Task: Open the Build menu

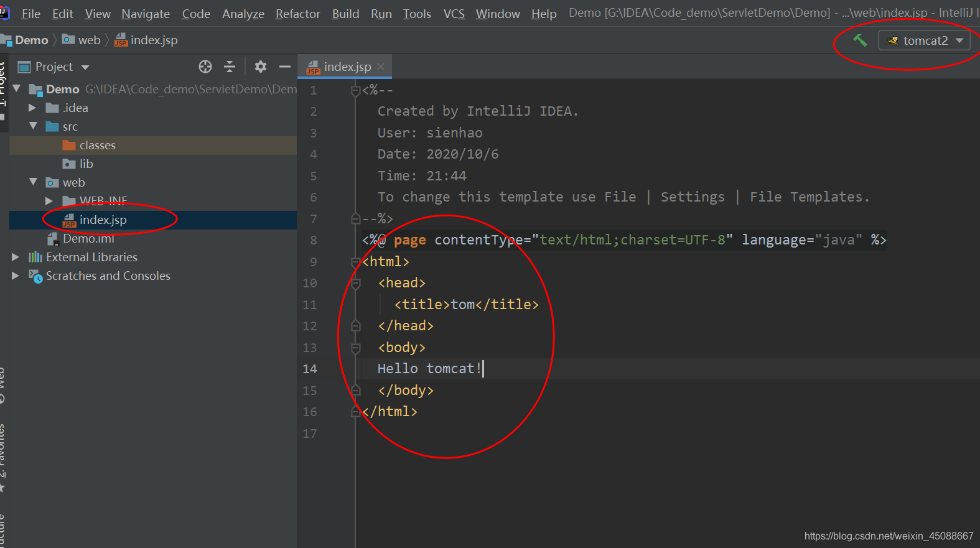Action: tap(345, 14)
